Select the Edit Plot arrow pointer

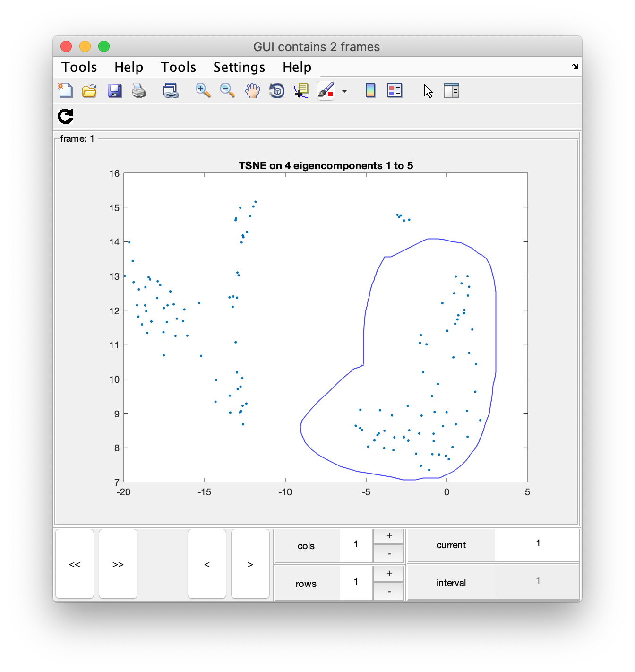pos(428,90)
